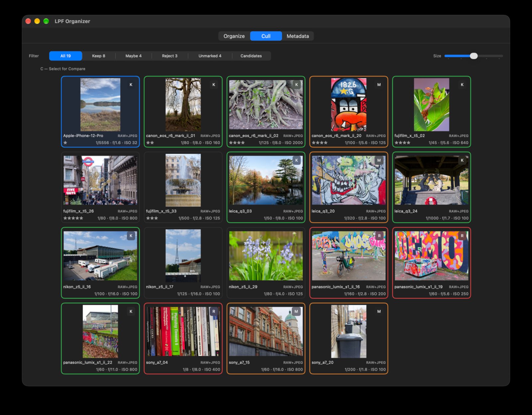Click the K badge on leica_q3_24
The width and height of the screenshot is (532, 415).
point(462,160)
